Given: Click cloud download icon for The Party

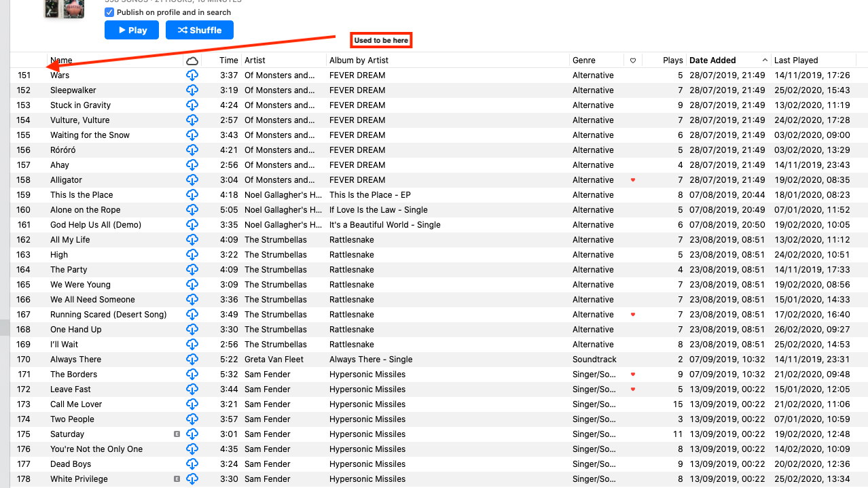Looking at the screenshot, I should click(192, 270).
